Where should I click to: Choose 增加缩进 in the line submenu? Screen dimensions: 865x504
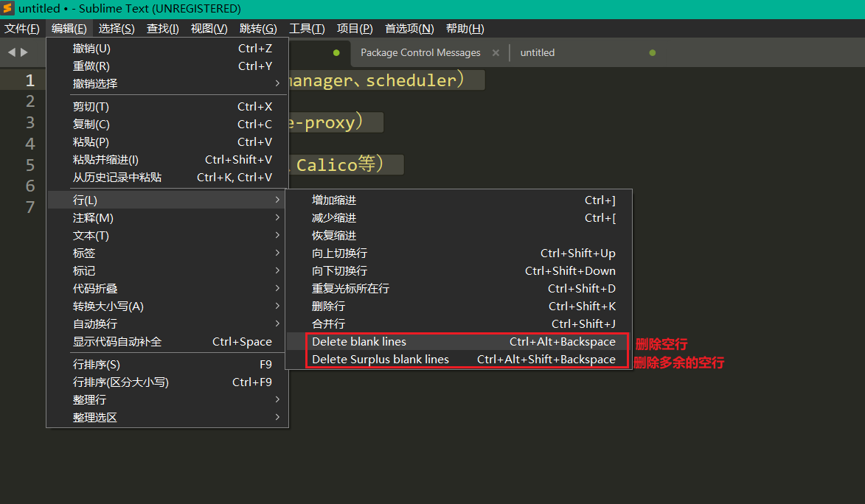[459, 200]
